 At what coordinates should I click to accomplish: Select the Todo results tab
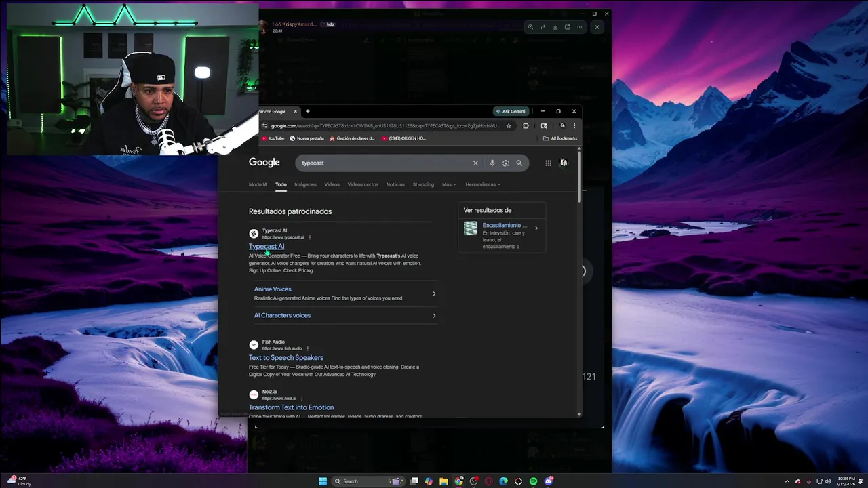coord(281,184)
